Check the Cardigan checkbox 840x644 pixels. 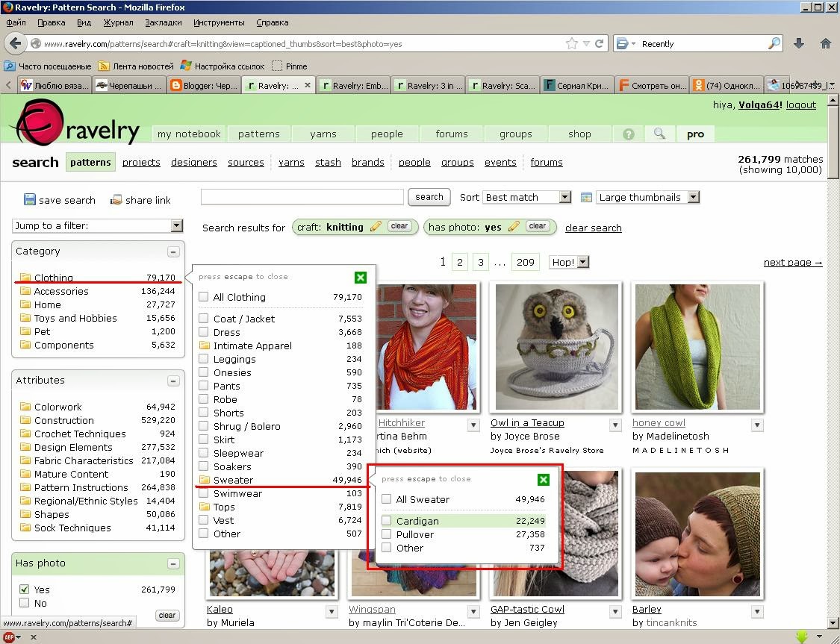[386, 520]
